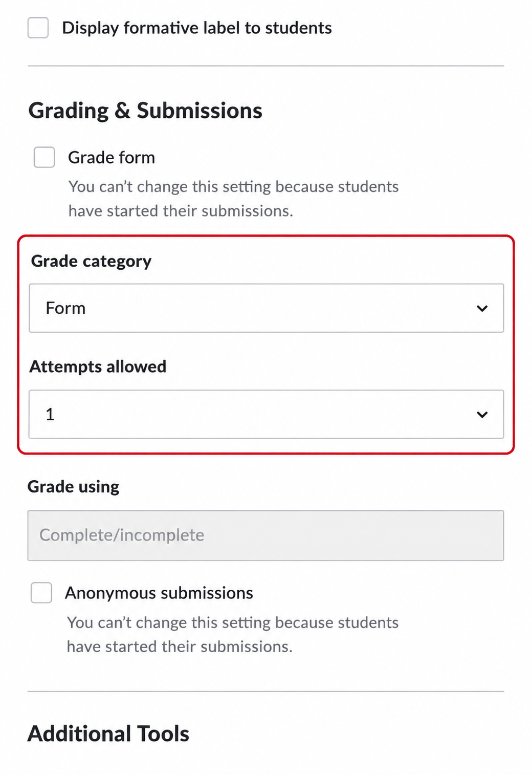This screenshot has width=532, height=774.
Task: Click the Attempts allowed field label
Action: click(98, 367)
